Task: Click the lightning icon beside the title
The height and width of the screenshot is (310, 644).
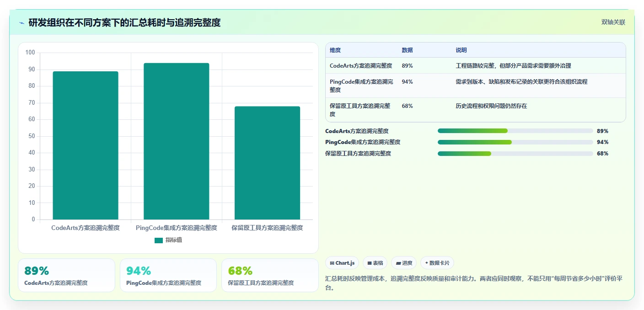Action: coord(22,23)
